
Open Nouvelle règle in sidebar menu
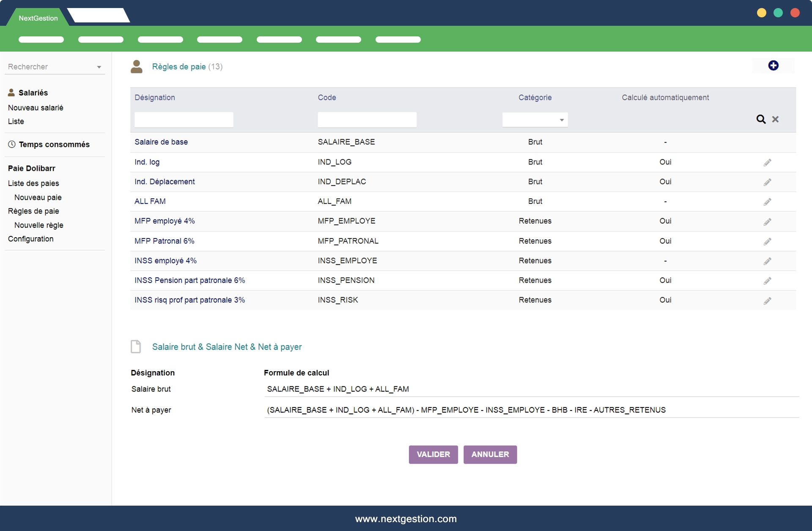point(38,225)
